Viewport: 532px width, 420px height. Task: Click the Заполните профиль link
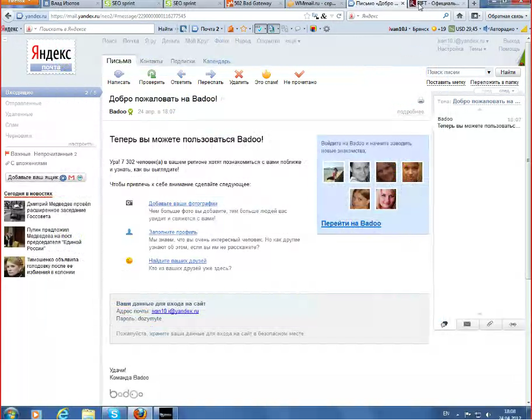point(173,232)
